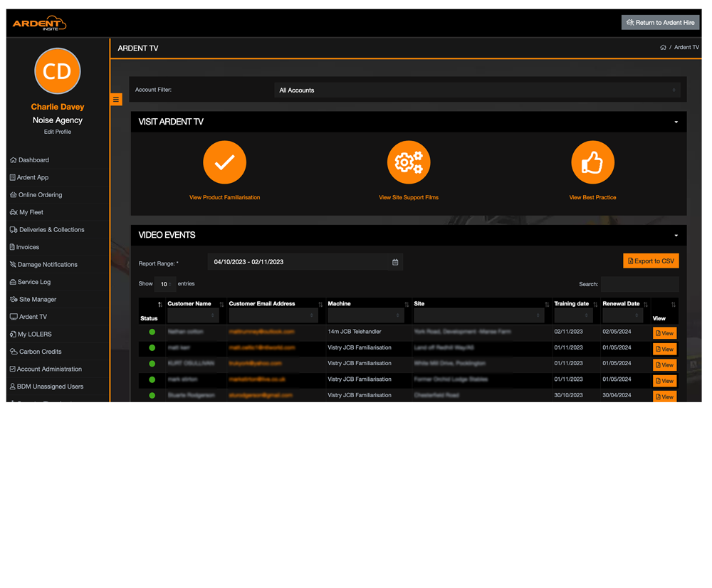Open Online Ordering in sidebar
Viewport: 712px width, 588px height.
pyautogui.click(x=36, y=195)
